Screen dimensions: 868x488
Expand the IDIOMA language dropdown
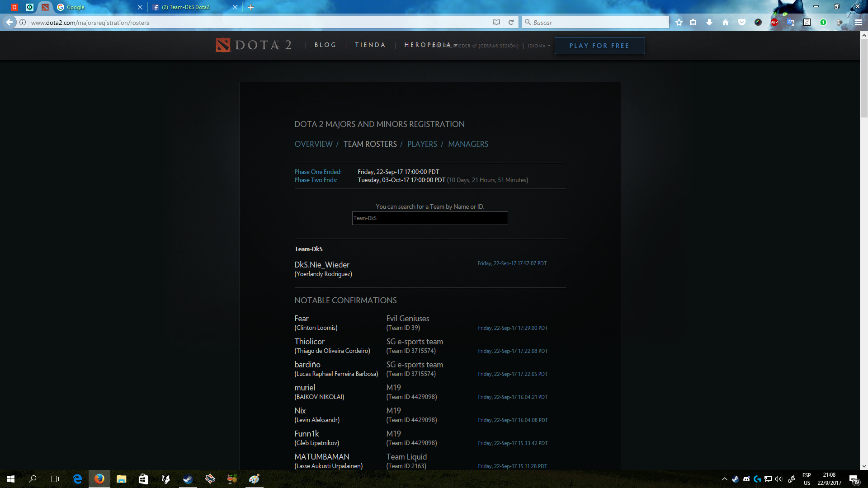[539, 46]
